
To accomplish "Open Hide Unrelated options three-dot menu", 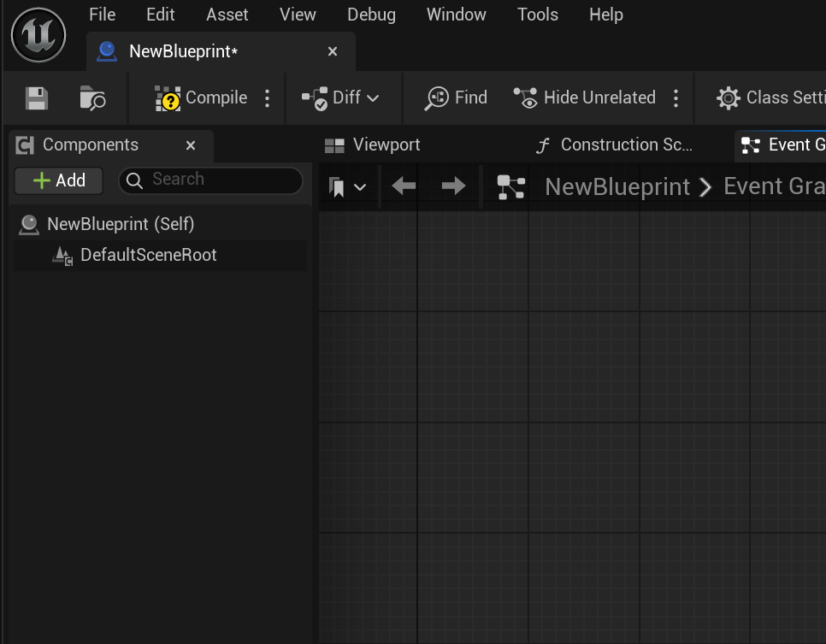I will point(676,98).
